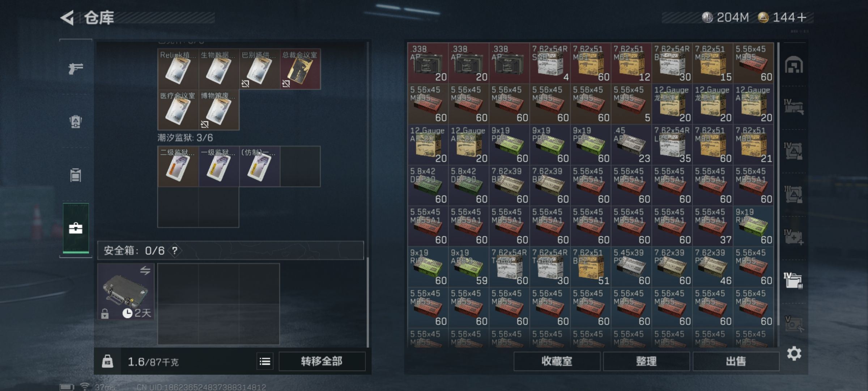Open the weapons category pistol icon

coord(76,68)
